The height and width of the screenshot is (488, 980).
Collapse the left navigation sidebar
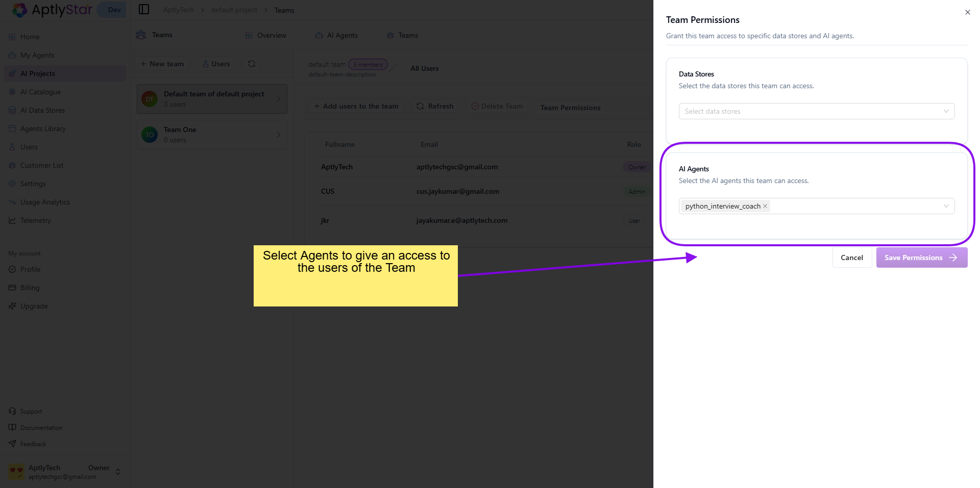(x=144, y=9)
